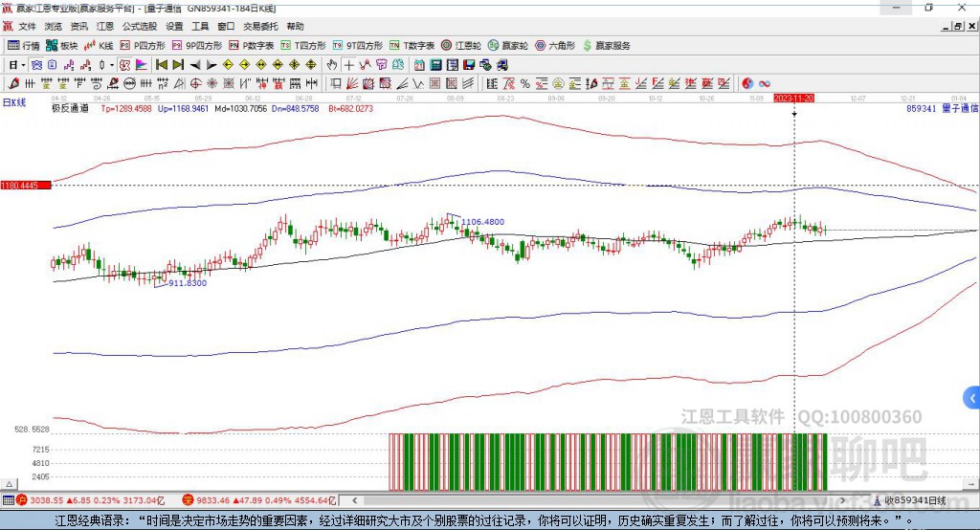Open the calculator icon

pos(435,65)
